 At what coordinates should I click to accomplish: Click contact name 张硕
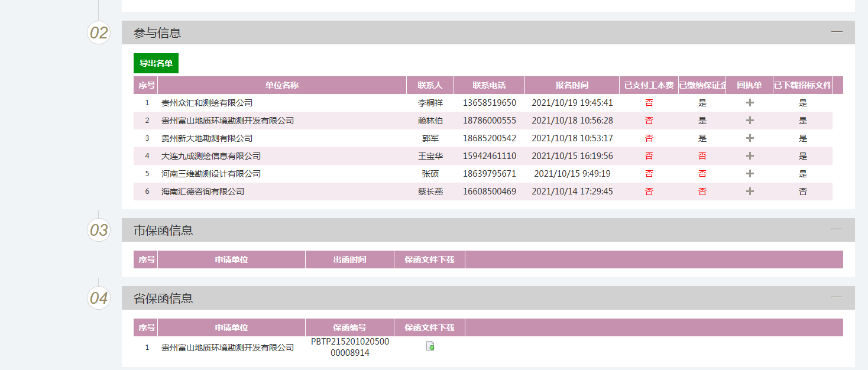pos(430,174)
